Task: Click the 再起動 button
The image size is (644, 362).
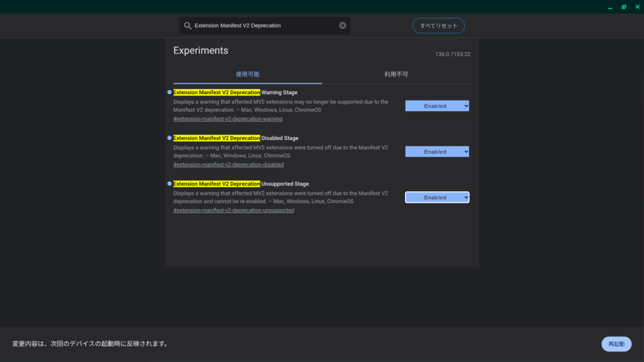Action: click(x=616, y=344)
